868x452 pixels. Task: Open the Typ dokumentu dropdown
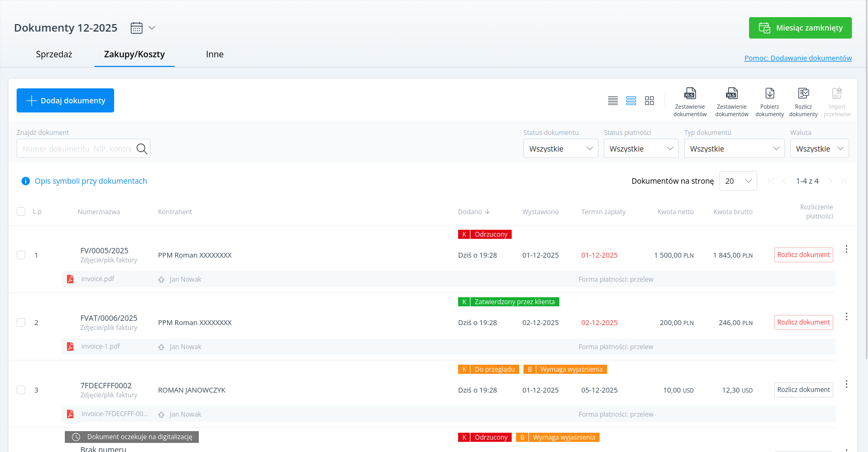coord(734,149)
